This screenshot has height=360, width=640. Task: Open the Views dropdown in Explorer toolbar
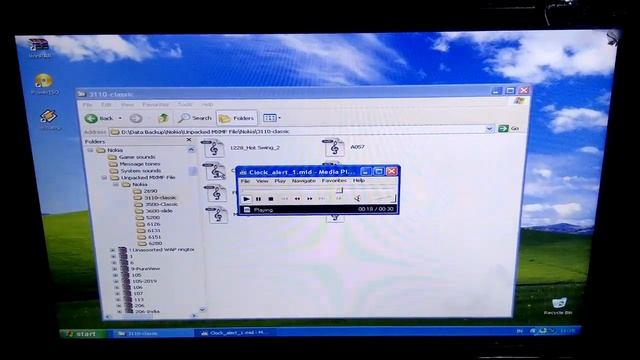[x=272, y=118]
